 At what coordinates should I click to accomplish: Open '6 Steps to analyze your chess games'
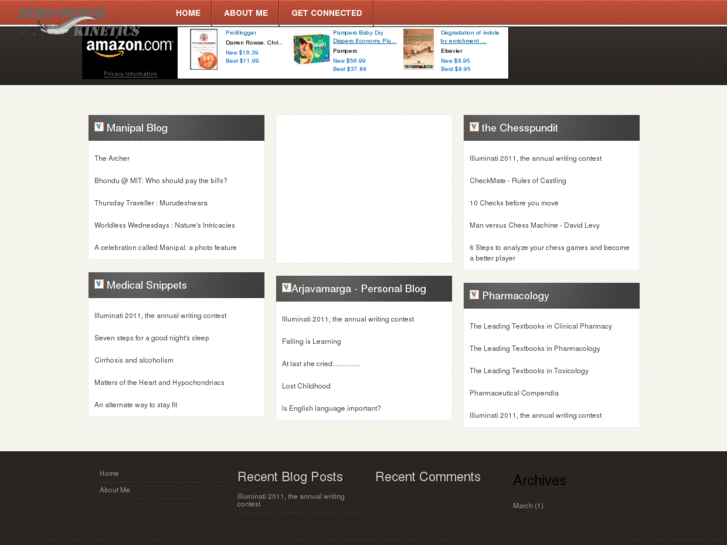pyautogui.click(x=549, y=253)
